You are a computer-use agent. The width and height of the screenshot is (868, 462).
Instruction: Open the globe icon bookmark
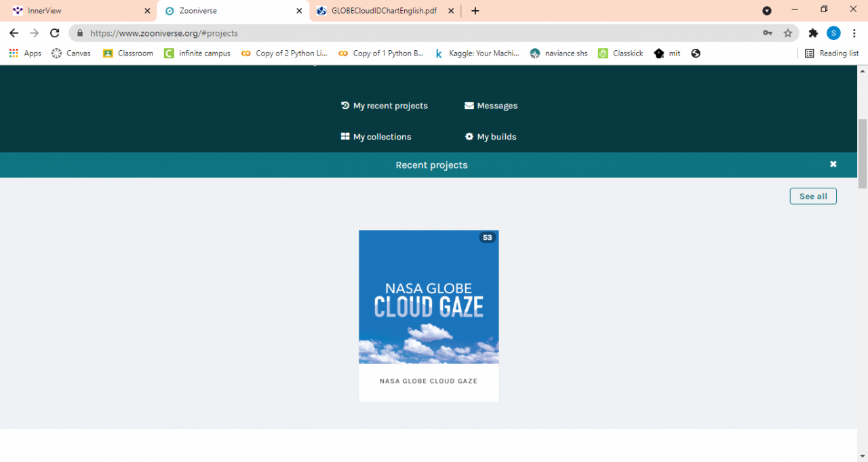(696, 53)
